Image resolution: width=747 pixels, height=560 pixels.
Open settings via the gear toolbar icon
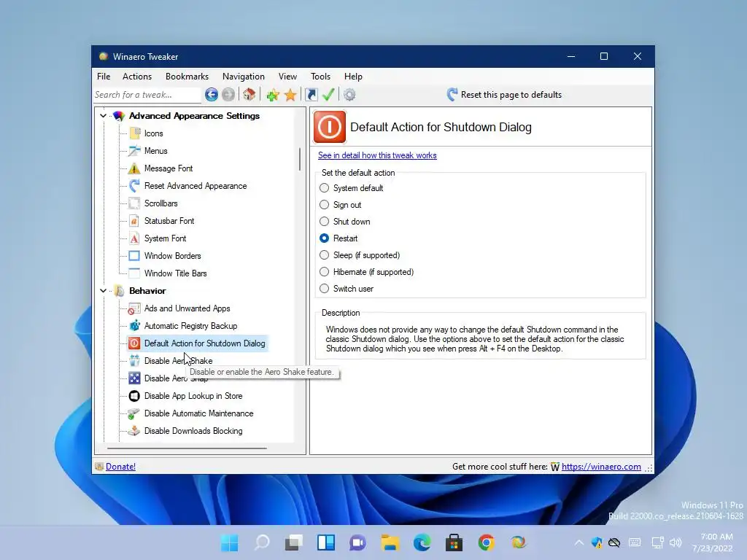(349, 95)
